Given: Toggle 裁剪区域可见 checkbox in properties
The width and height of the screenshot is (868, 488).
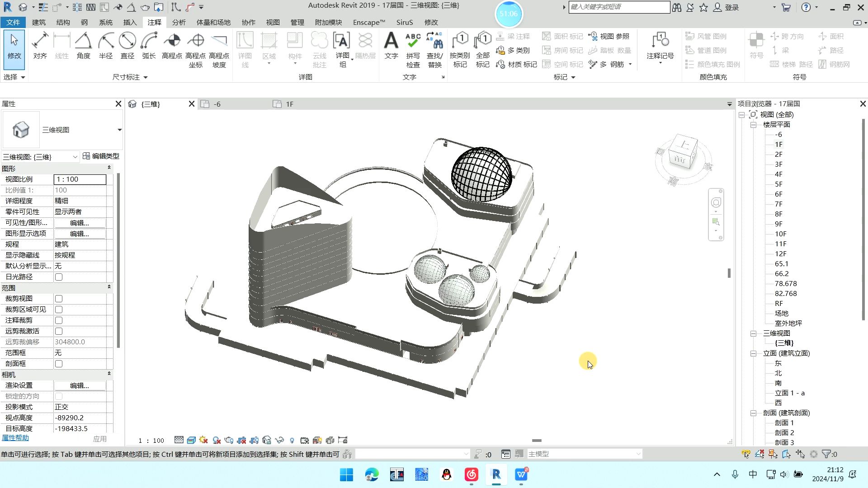Looking at the screenshot, I should [58, 309].
